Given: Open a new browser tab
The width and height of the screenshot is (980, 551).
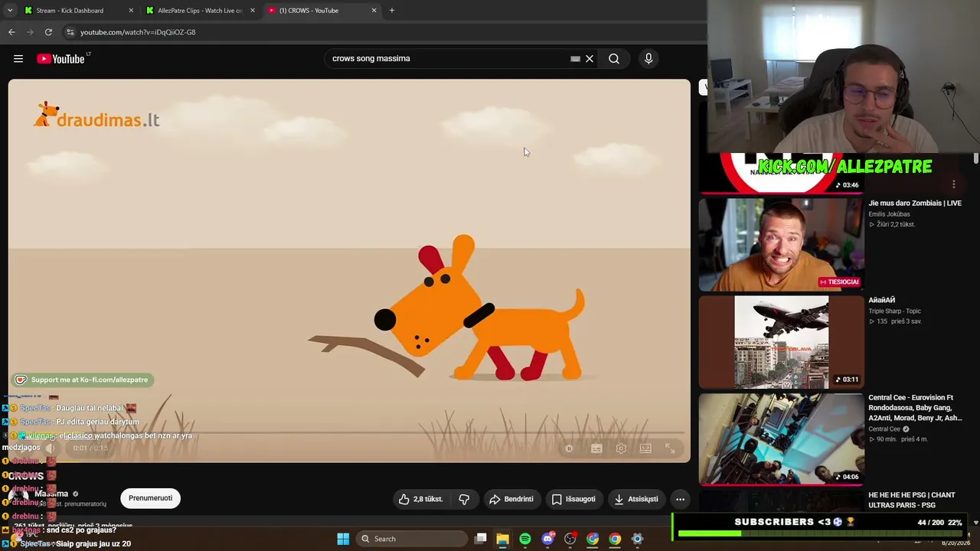Looking at the screenshot, I should pyautogui.click(x=392, y=11).
